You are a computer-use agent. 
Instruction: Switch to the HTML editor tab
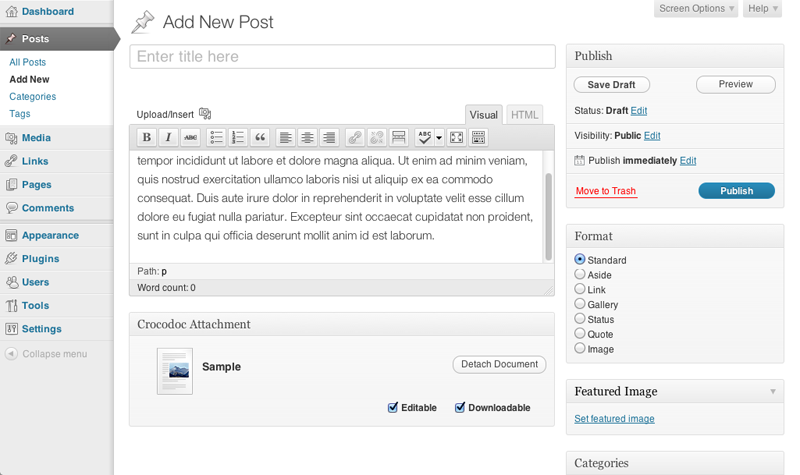[x=524, y=115]
